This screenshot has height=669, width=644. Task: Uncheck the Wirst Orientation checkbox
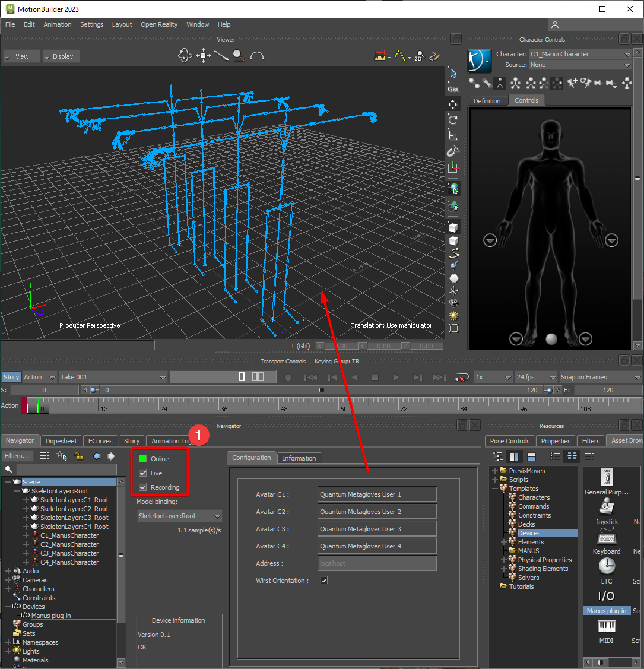click(324, 581)
